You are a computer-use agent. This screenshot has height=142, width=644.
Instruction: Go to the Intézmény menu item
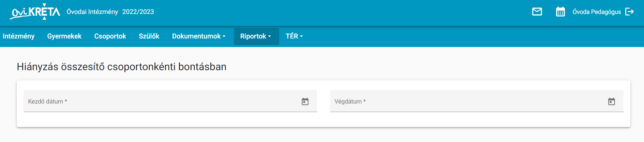tap(19, 36)
